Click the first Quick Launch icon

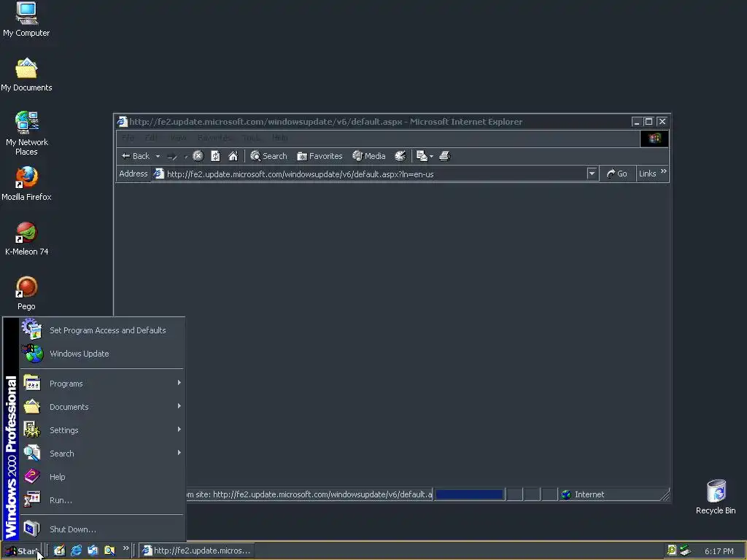click(x=59, y=551)
